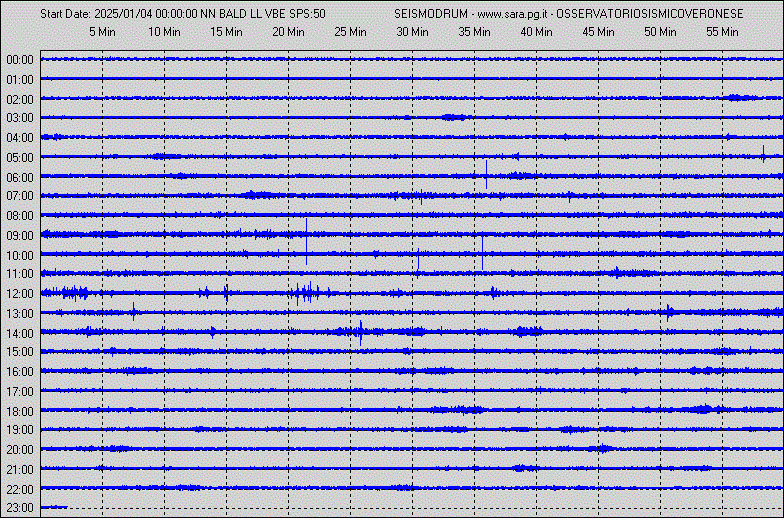
Task: Click the 20 Min column header
Action: pos(288,32)
